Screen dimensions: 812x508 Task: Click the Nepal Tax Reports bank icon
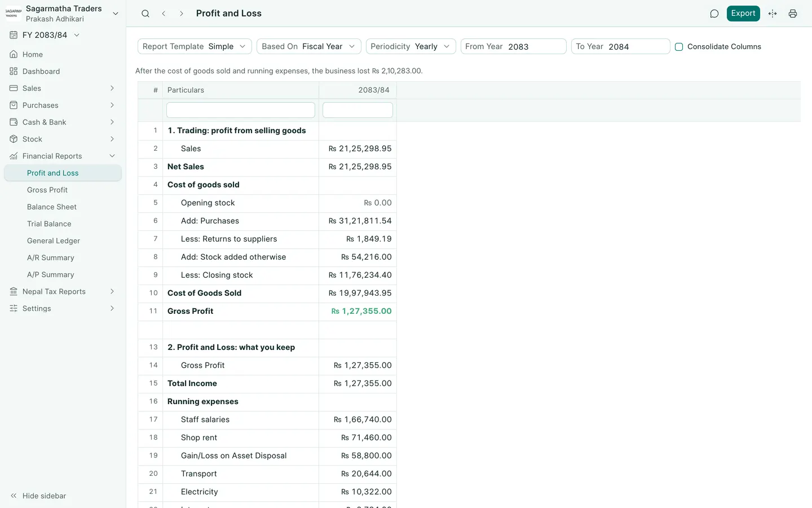14,291
